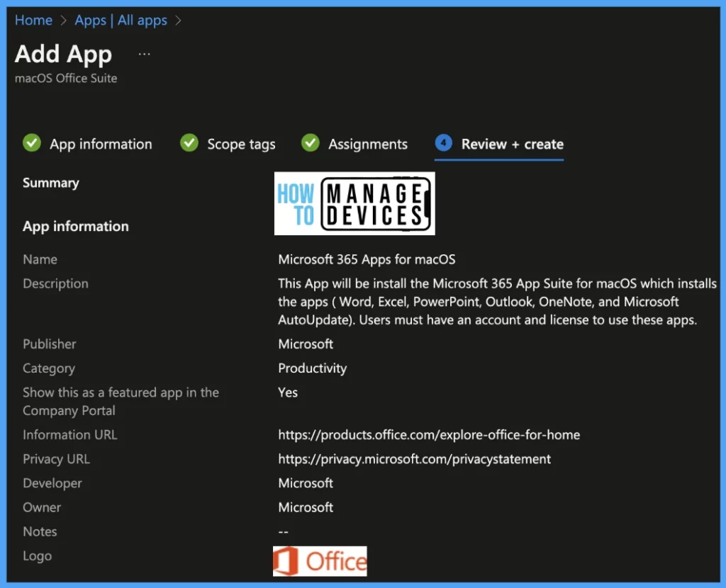Click the 'macOS Office Suite' subtitle

coord(66,78)
